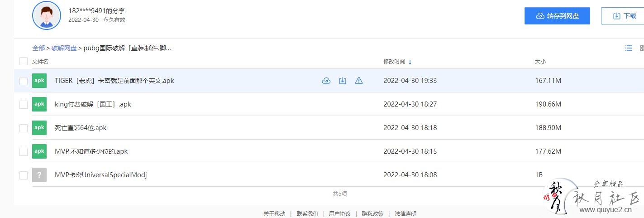
Task: Sort by 修改时间 column header
Action: point(394,62)
